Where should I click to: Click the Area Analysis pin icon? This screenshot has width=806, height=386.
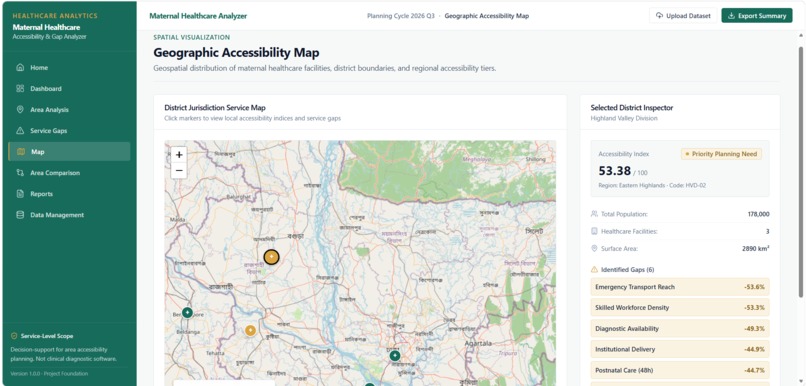click(20, 109)
